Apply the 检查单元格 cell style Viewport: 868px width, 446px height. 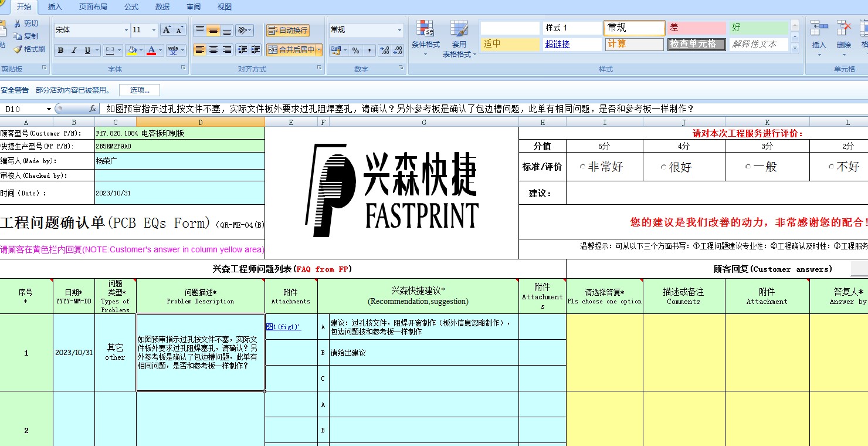696,44
